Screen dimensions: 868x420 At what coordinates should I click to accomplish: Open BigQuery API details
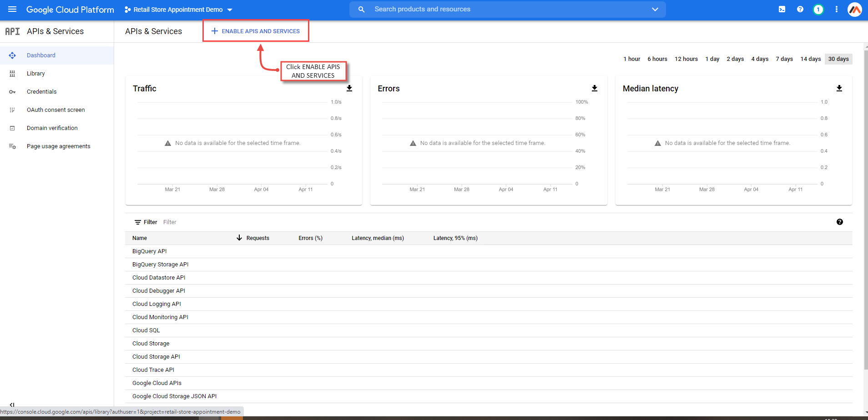pos(149,251)
